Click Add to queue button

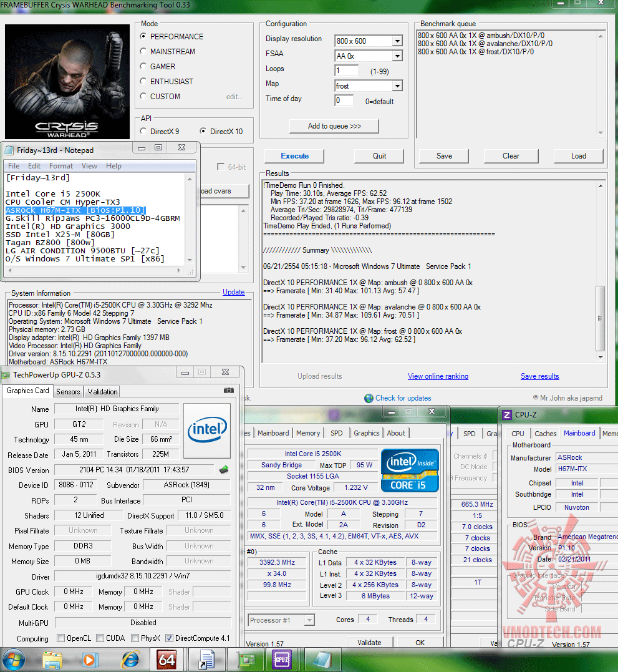tap(334, 126)
